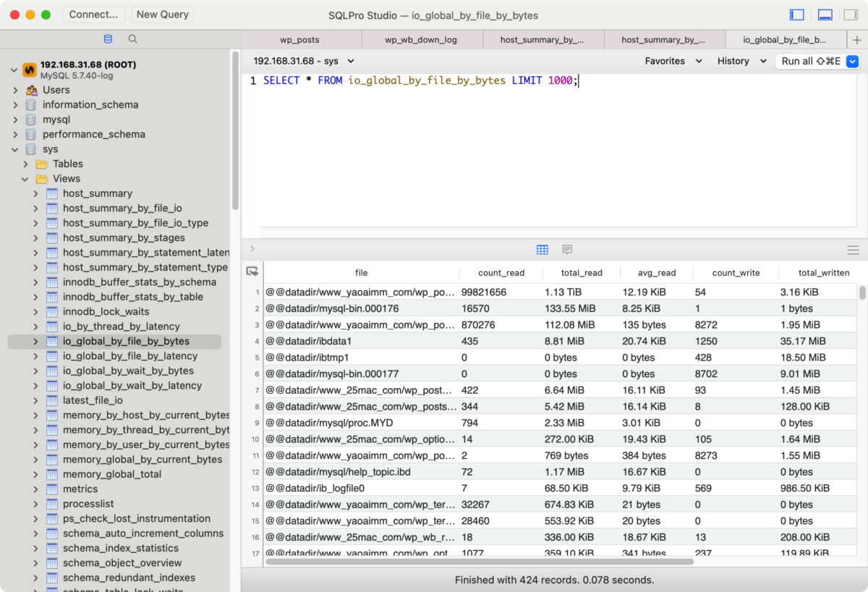The height and width of the screenshot is (592, 868).
Task: Click the mysql database icon
Action: [30, 119]
